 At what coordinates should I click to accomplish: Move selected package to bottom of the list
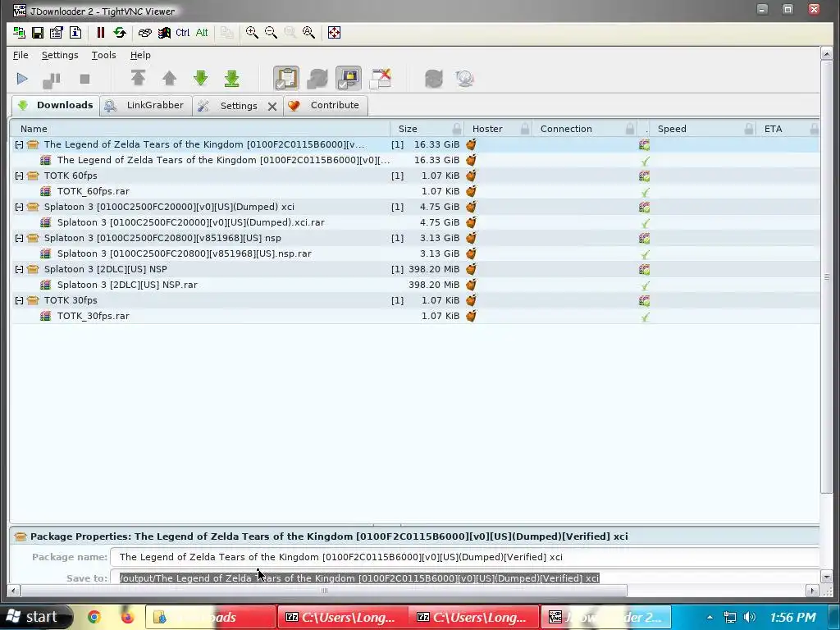[231, 78]
